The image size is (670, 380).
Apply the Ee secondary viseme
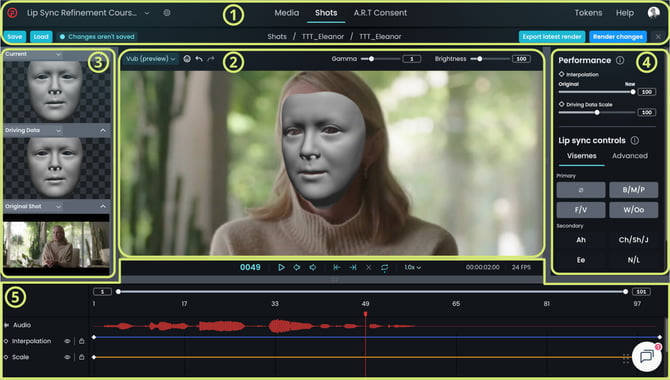(x=581, y=260)
